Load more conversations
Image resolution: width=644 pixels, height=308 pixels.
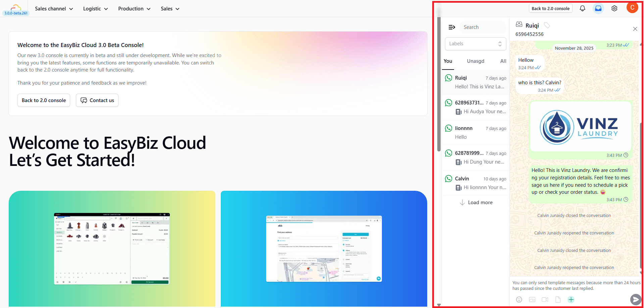pos(476,203)
